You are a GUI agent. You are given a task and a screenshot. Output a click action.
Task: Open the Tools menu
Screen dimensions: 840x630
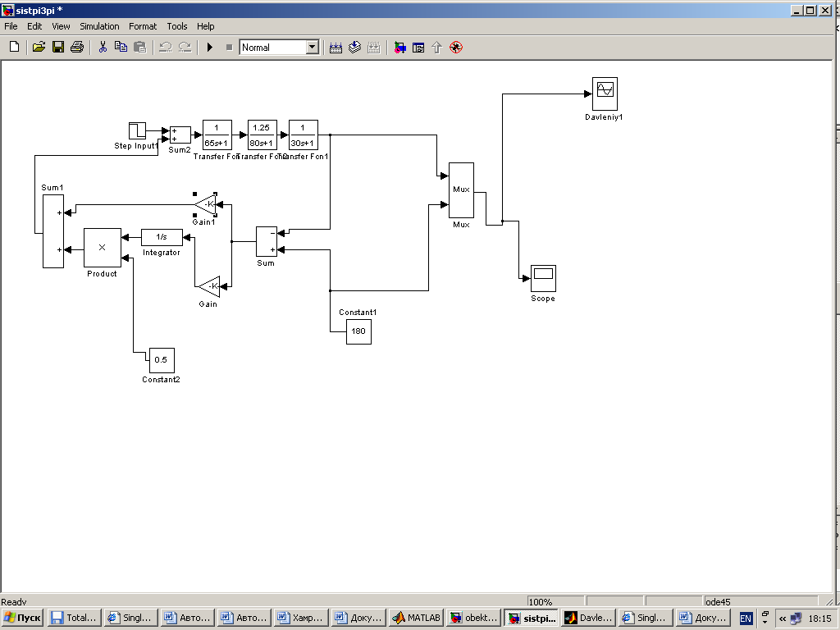(177, 26)
